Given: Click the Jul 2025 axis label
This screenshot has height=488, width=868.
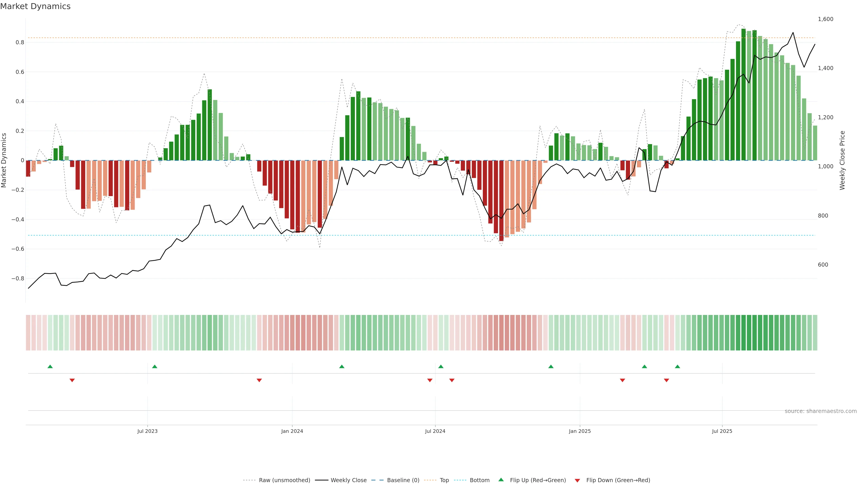Looking at the screenshot, I should click(x=722, y=431).
